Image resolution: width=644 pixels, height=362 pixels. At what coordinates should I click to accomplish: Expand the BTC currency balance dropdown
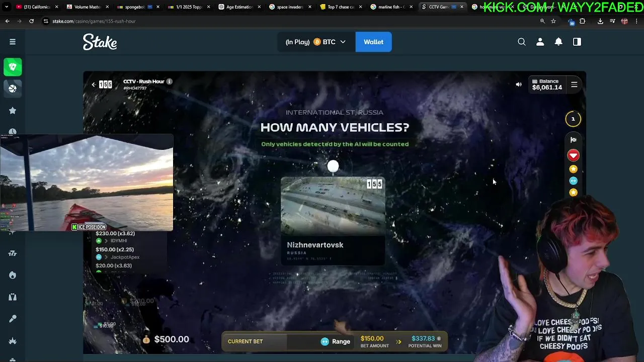point(316,42)
